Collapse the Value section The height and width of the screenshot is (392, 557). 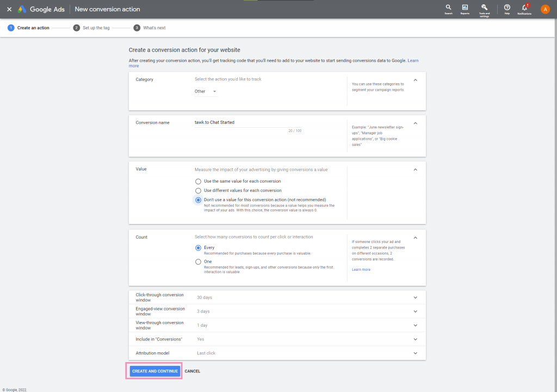tap(415, 170)
